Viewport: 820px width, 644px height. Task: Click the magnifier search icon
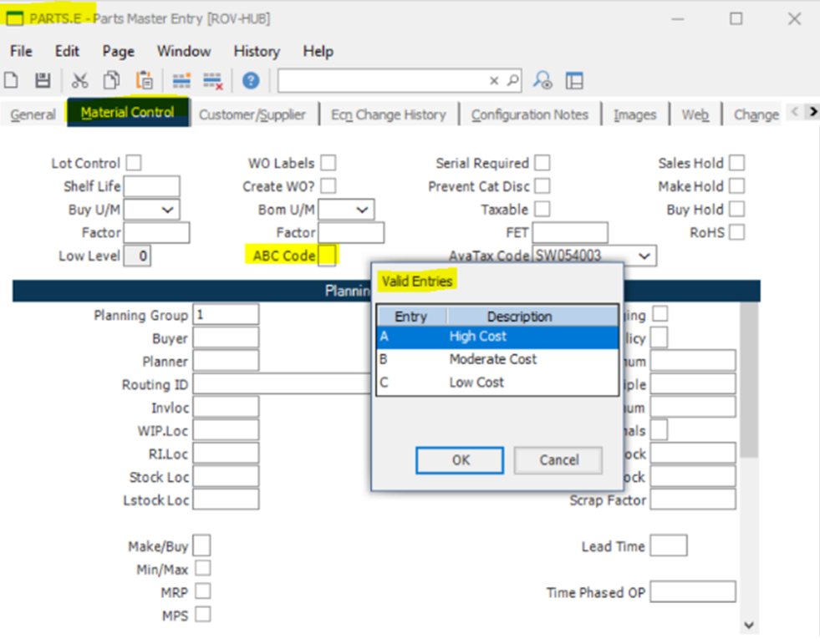click(512, 80)
